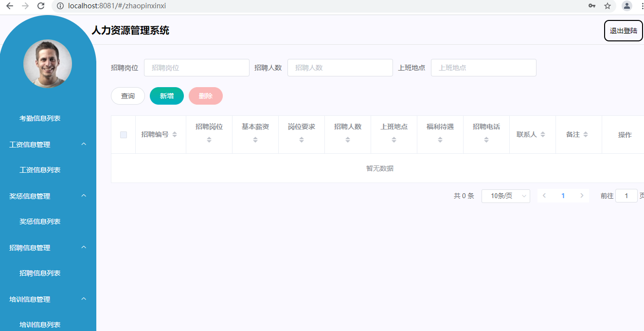644x331 pixels.
Task: Click the 新增 button
Action: tap(167, 96)
